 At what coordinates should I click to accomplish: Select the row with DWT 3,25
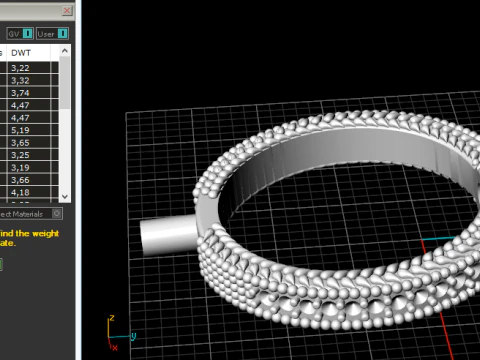click(x=29, y=155)
